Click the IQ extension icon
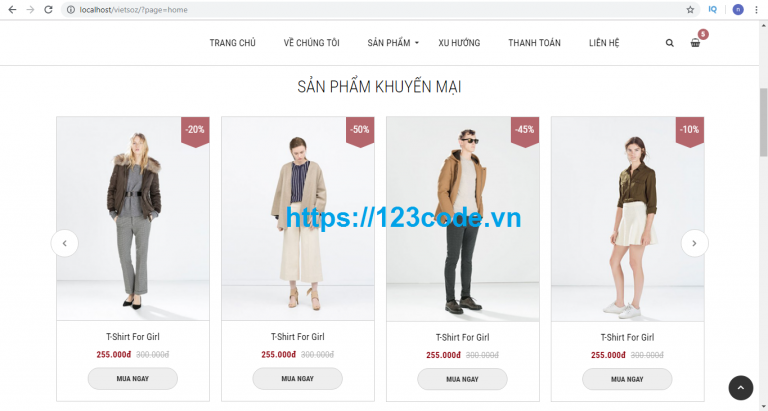768x411 pixels. (x=713, y=9)
